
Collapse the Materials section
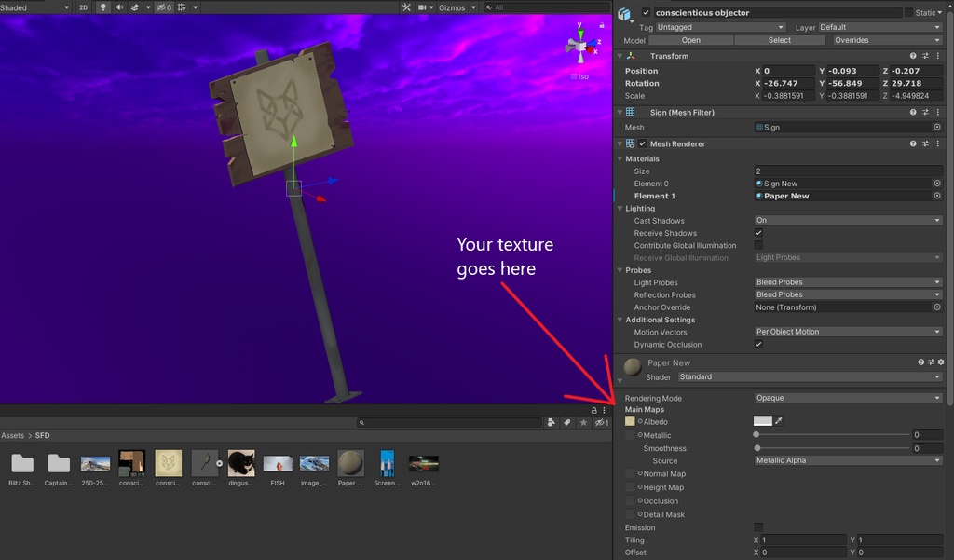click(x=620, y=159)
